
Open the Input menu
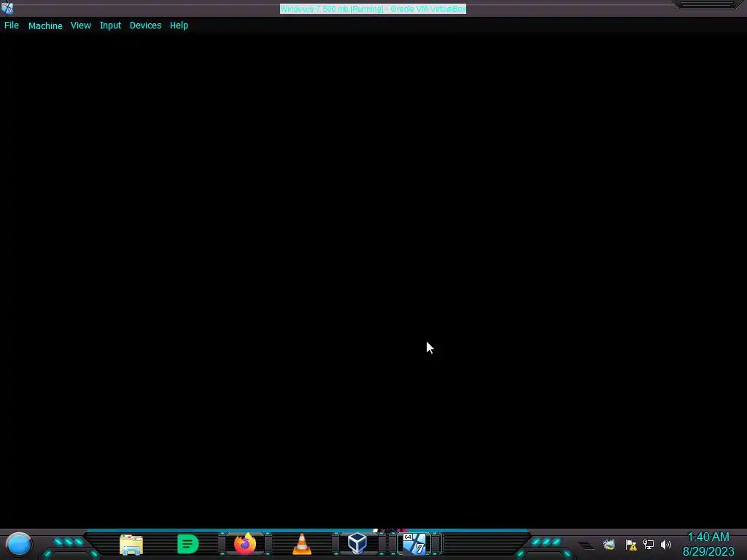click(x=110, y=26)
